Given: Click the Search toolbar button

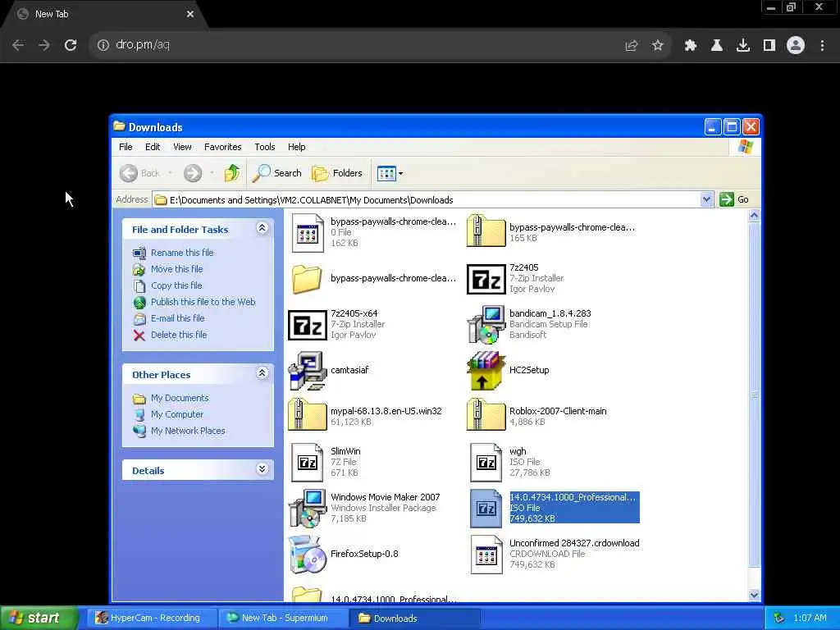Looking at the screenshot, I should [x=277, y=173].
